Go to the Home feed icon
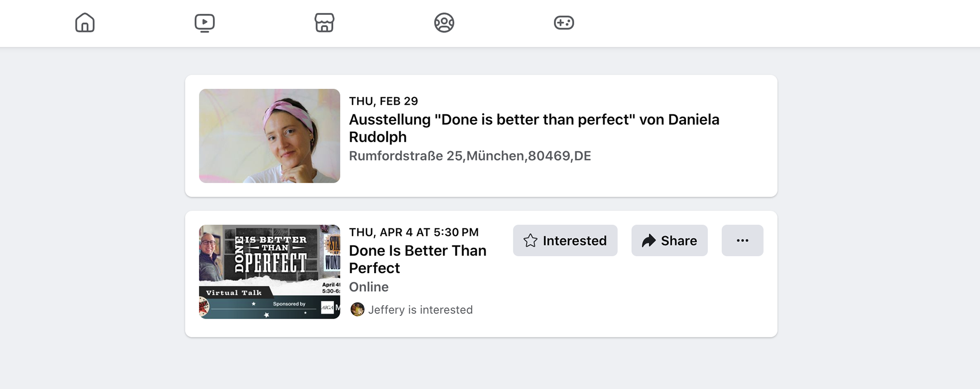 coord(85,23)
